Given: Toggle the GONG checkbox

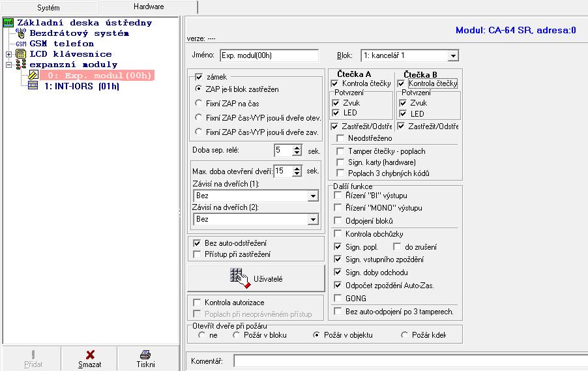Looking at the screenshot, I should click(x=338, y=298).
